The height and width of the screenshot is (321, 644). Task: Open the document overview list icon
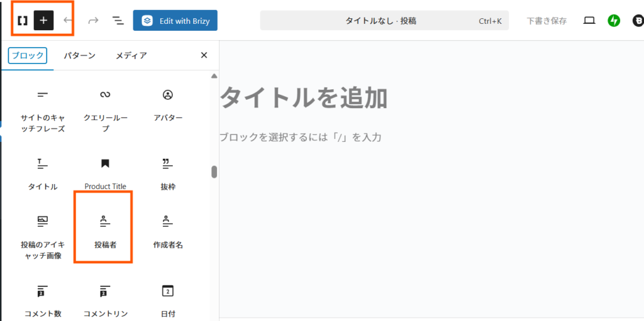(118, 20)
